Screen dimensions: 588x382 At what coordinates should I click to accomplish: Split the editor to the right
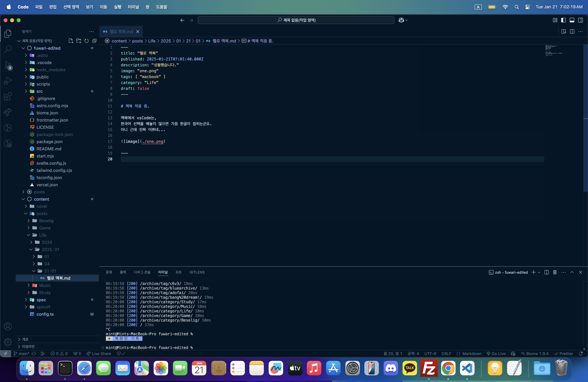click(x=572, y=31)
